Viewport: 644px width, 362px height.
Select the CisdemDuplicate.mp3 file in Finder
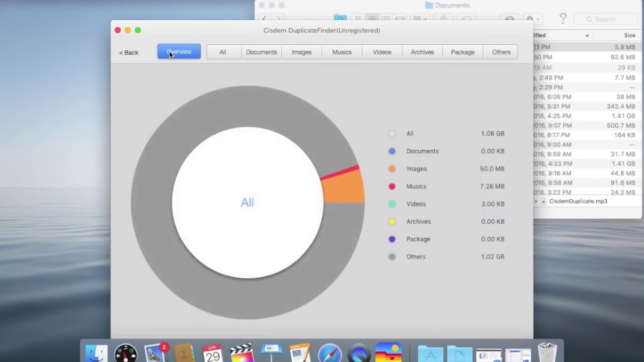click(578, 201)
